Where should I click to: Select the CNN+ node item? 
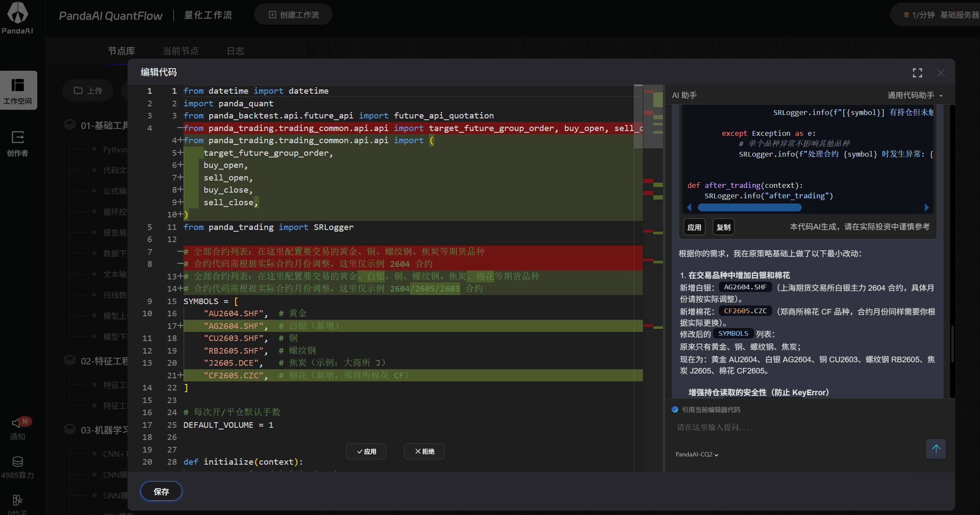pyautogui.click(x=115, y=454)
